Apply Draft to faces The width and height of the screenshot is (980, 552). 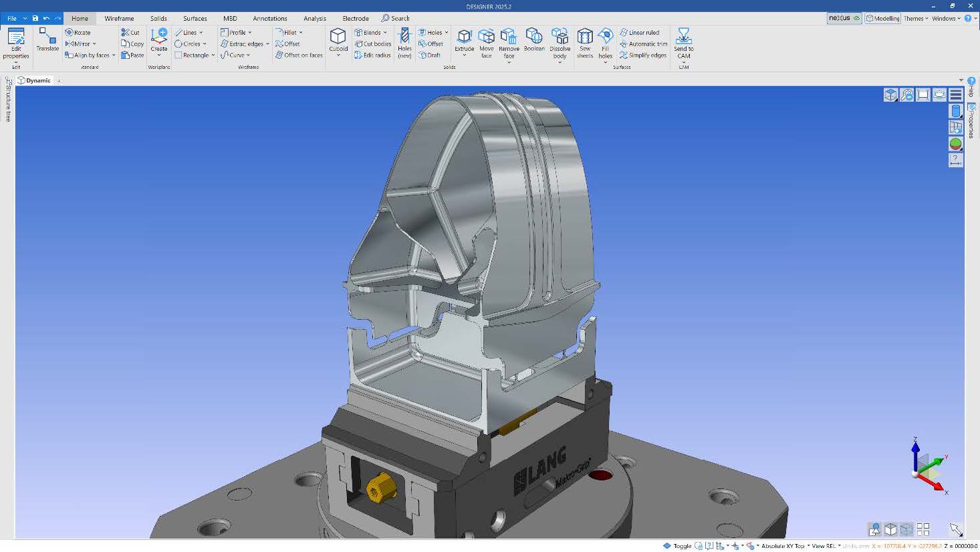(429, 55)
